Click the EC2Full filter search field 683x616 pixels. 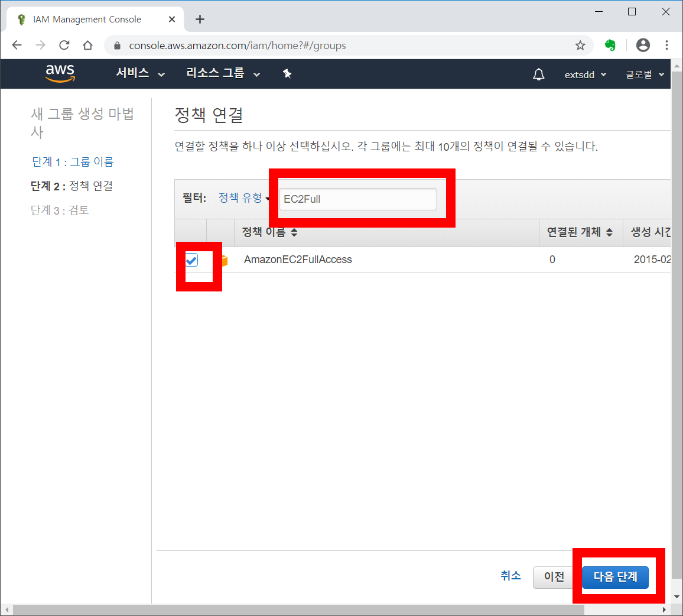pyautogui.click(x=357, y=199)
